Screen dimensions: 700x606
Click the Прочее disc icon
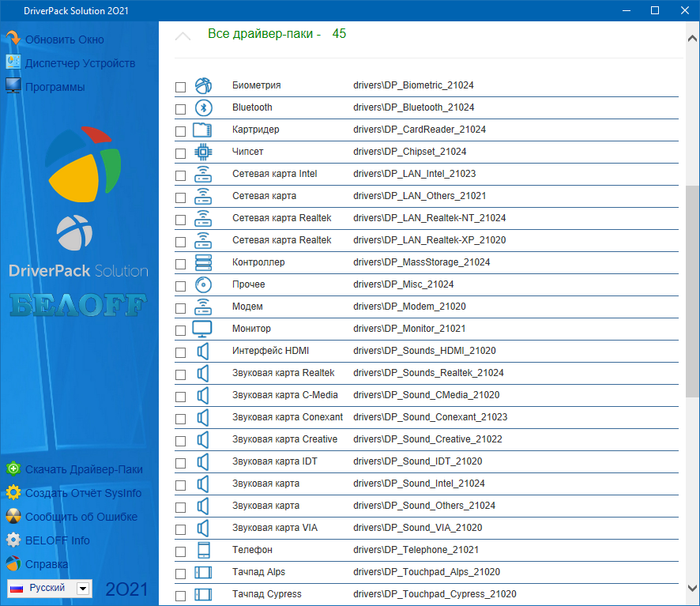pos(203,284)
